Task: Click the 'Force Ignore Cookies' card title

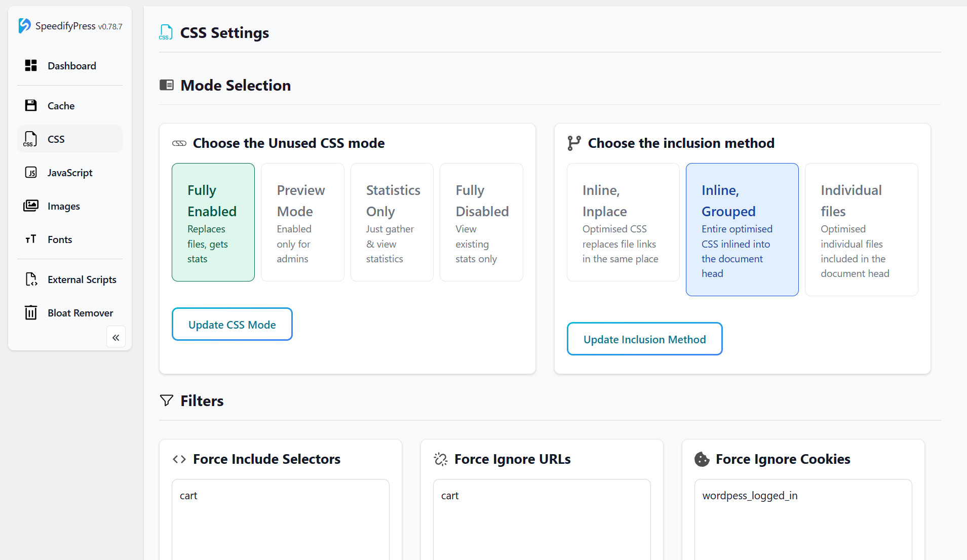Action: 783,459
